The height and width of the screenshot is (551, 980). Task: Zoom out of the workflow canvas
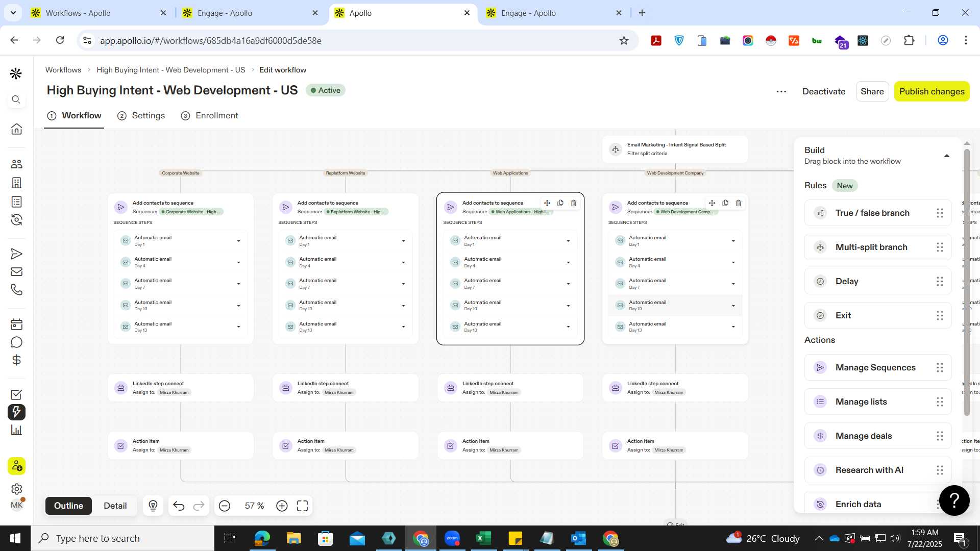(225, 506)
